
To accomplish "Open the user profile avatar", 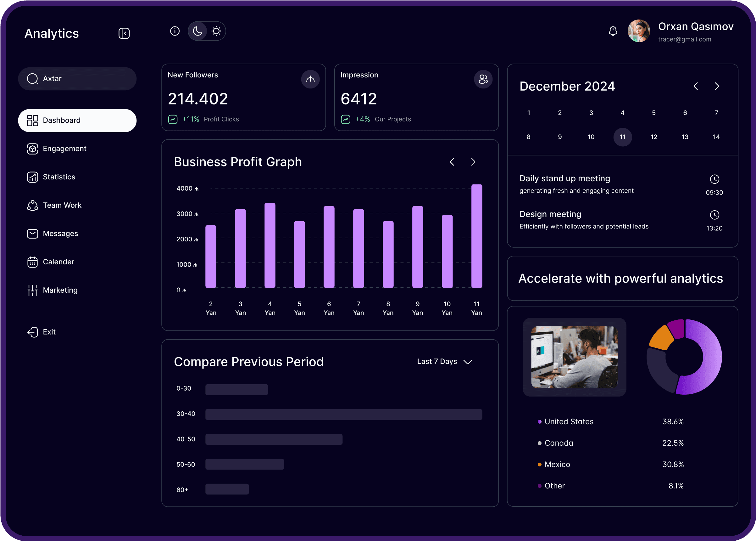I will tap(639, 31).
